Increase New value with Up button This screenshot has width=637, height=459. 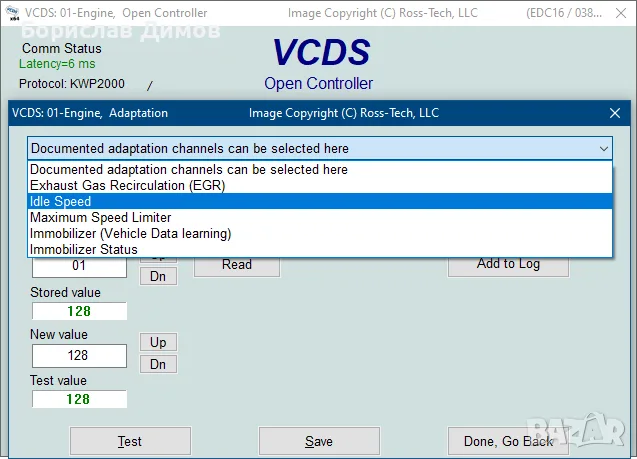click(x=158, y=342)
